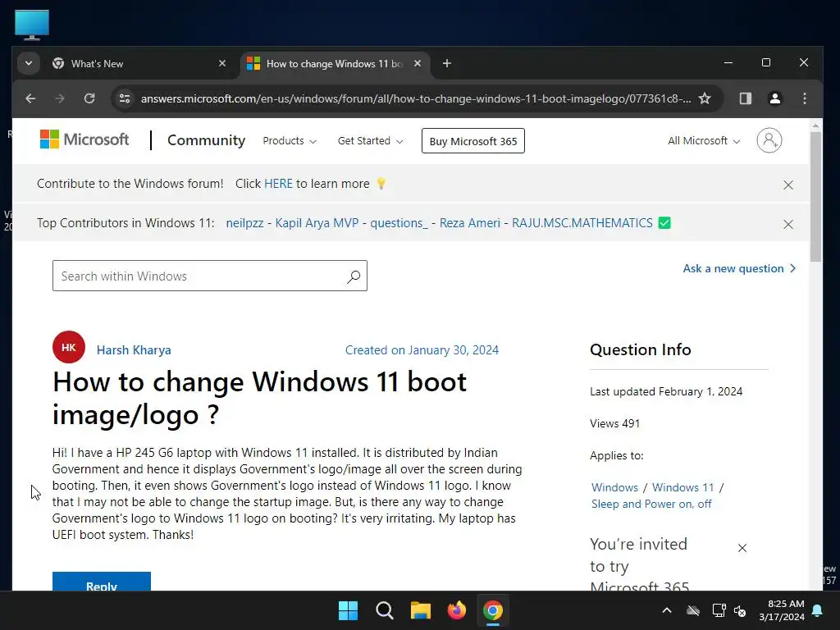
Task: Open the Chrome side panel icon
Action: tap(745, 98)
